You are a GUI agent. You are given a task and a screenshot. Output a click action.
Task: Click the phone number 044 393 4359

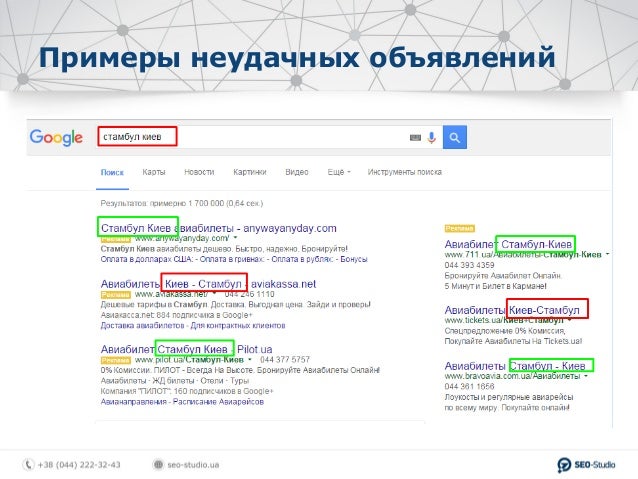pos(469,265)
